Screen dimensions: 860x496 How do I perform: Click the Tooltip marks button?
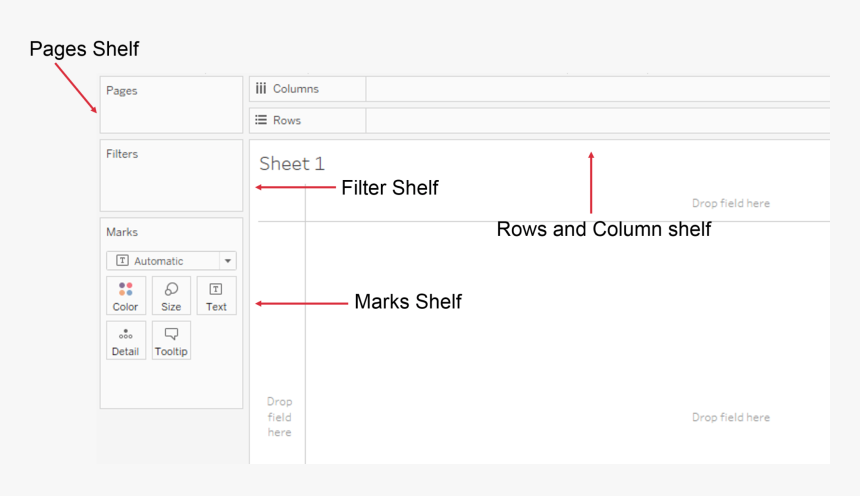pos(171,341)
